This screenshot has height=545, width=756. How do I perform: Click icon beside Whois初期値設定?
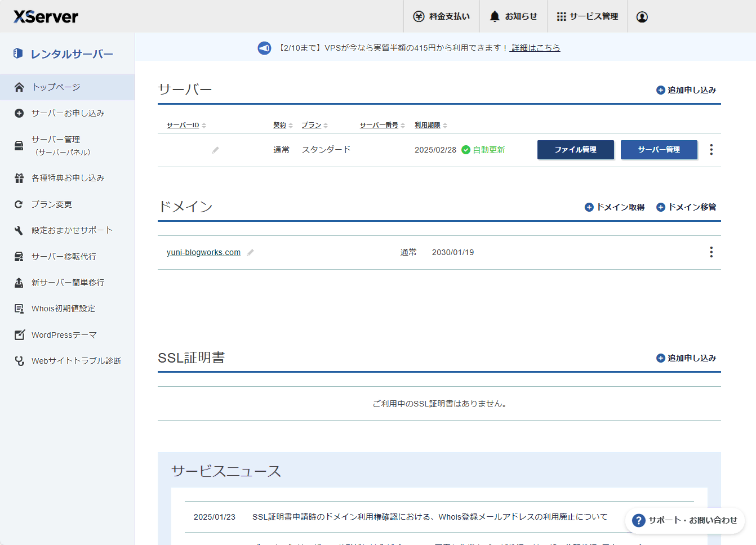(19, 309)
